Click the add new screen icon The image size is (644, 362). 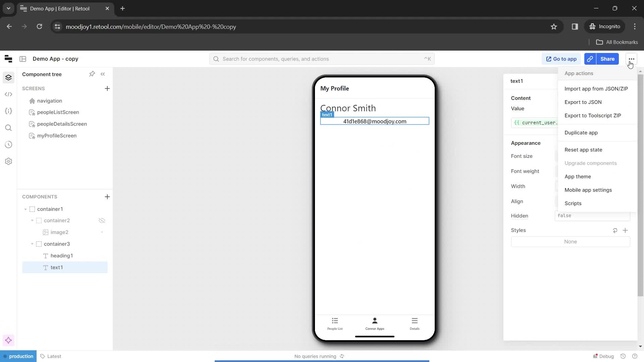(x=107, y=88)
